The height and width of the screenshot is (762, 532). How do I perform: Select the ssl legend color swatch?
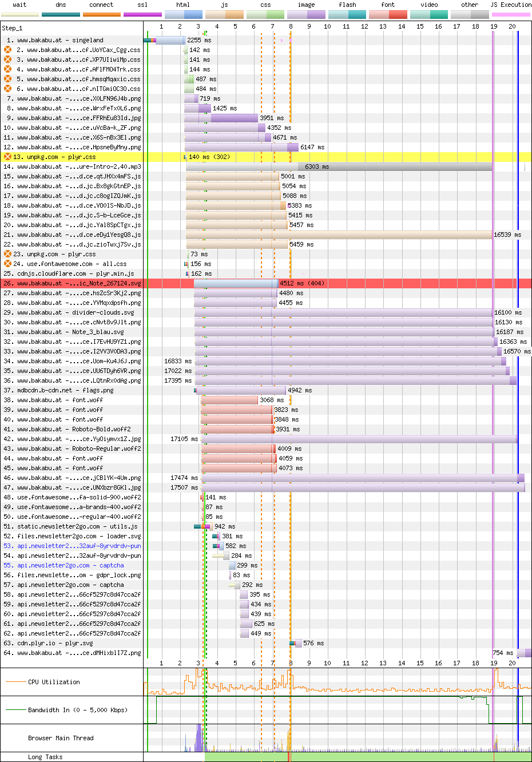(x=142, y=14)
